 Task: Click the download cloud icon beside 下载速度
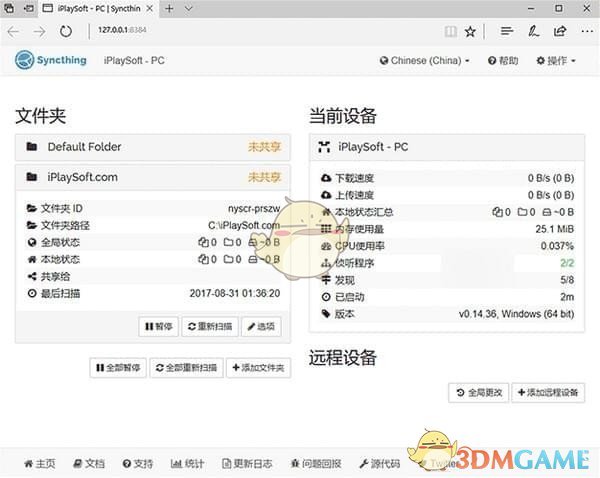point(326,178)
